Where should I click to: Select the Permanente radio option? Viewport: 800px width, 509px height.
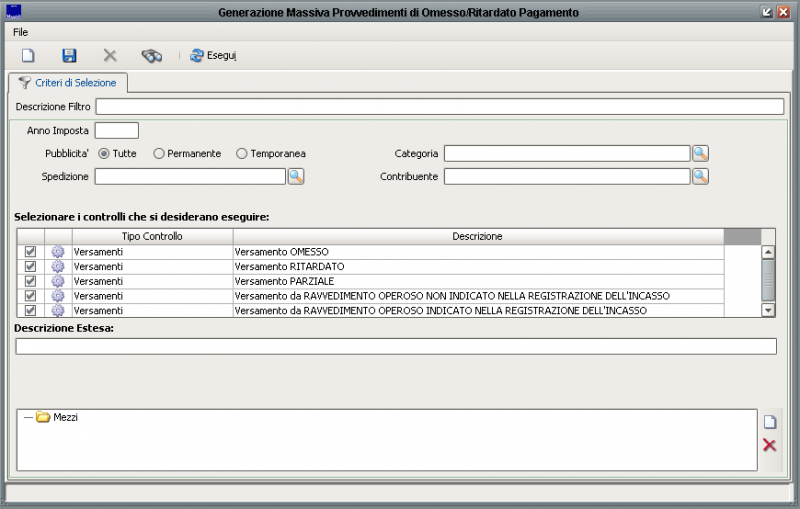point(159,154)
